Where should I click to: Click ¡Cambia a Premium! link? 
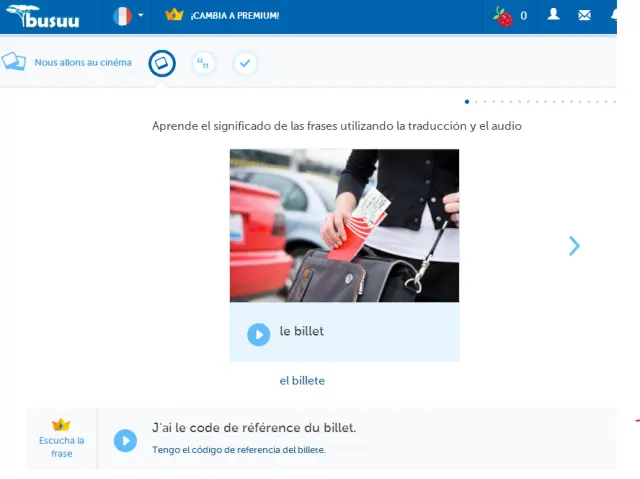click(x=235, y=16)
